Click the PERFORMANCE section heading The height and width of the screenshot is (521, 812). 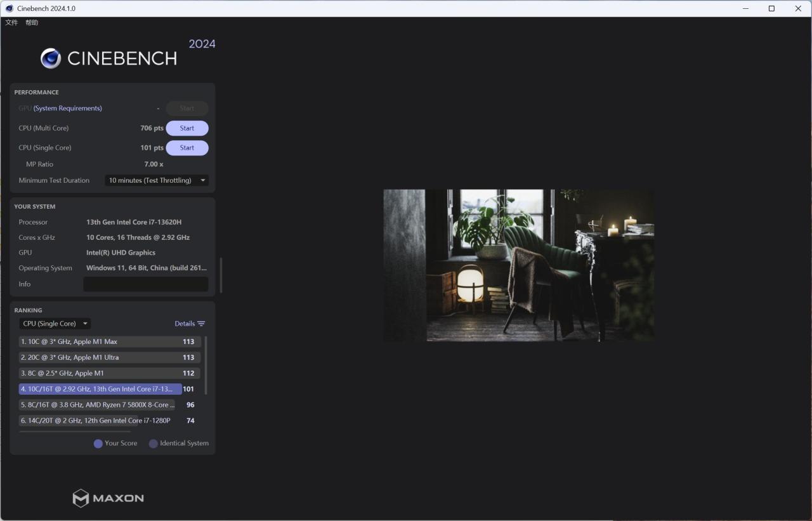click(x=37, y=93)
